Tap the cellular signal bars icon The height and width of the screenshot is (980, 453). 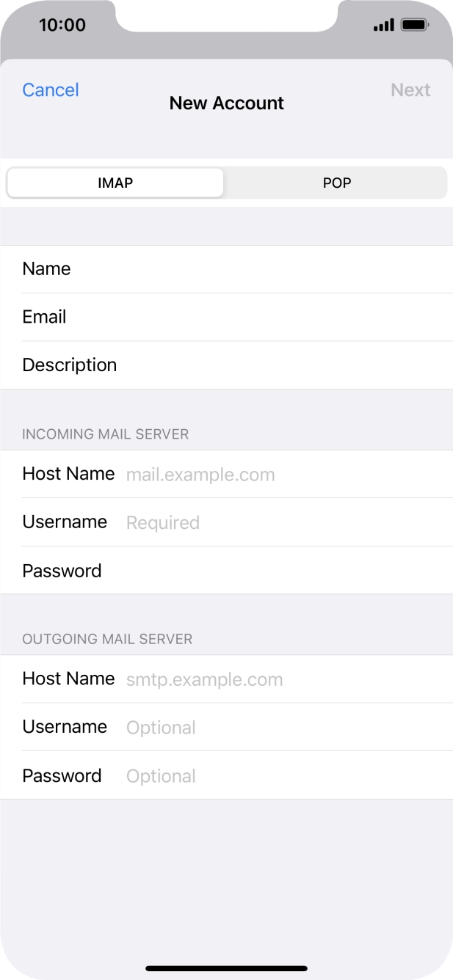(x=383, y=26)
